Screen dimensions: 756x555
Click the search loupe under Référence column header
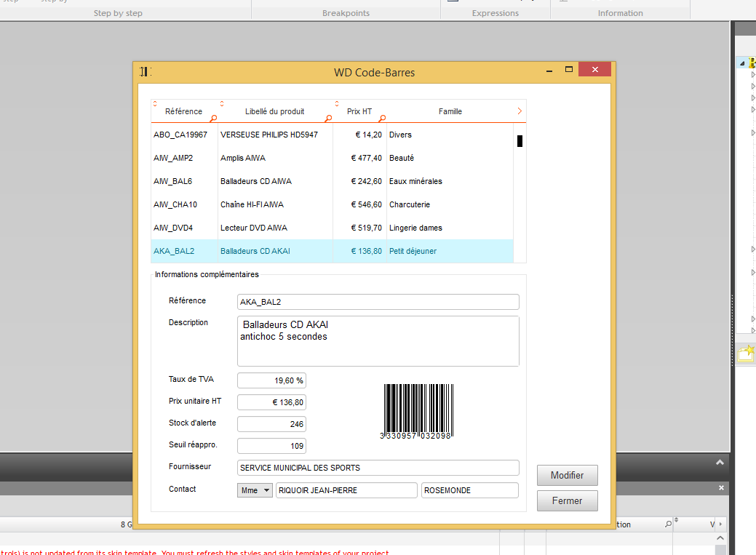pos(215,117)
